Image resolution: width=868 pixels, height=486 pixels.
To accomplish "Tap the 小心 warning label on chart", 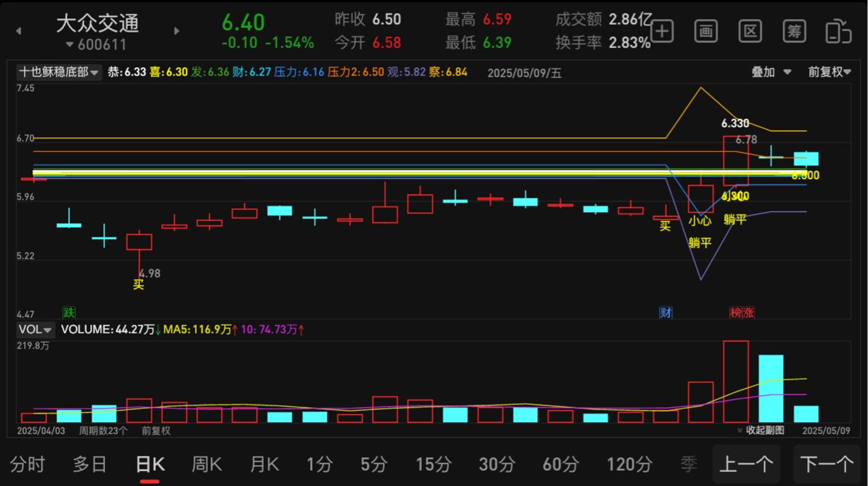I will click(700, 221).
